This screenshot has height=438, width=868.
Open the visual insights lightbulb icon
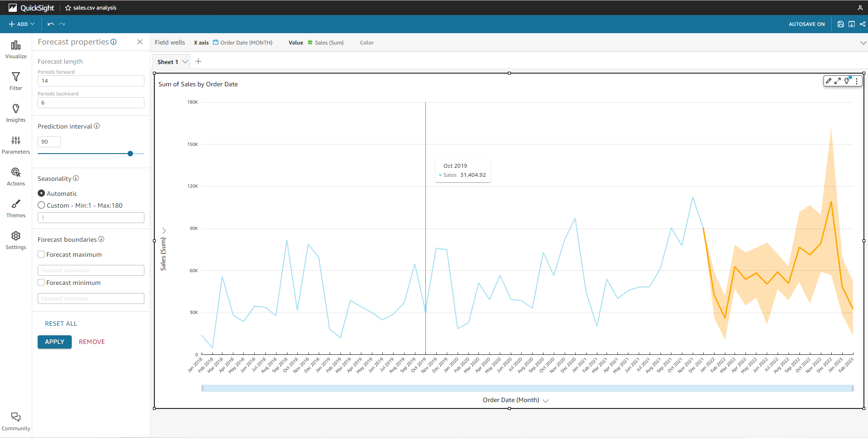[847, 81]
